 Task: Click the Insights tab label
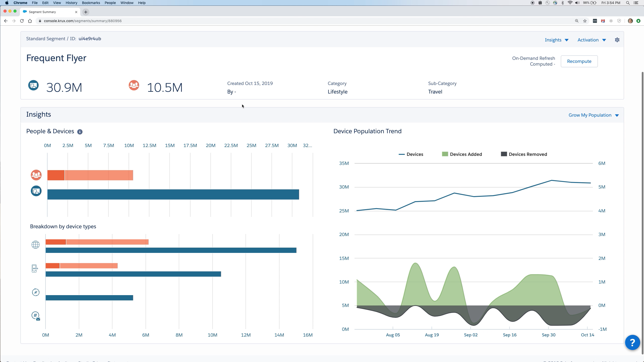coord(553,40)
